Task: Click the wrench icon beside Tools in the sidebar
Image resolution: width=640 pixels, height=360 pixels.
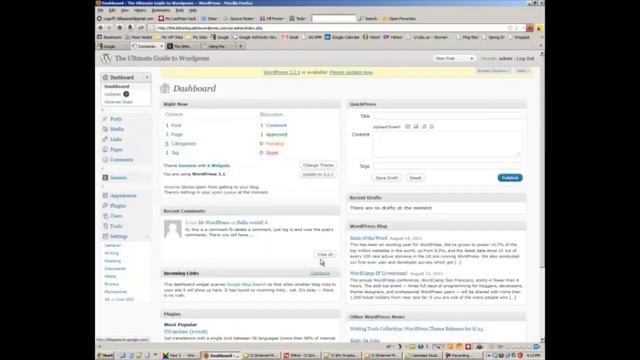Action: point(105,226)
